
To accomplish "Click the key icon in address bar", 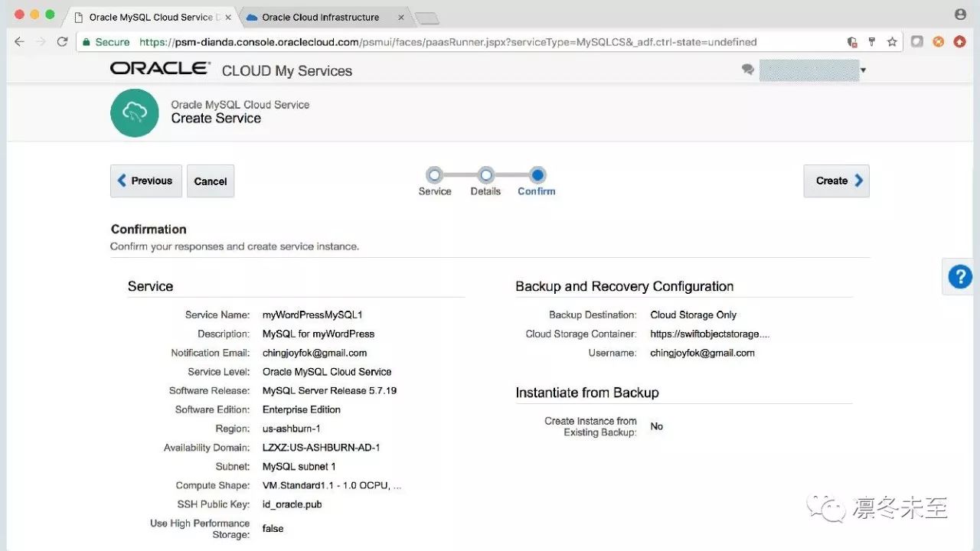I will pyautogui.click(x=872, y=42).
